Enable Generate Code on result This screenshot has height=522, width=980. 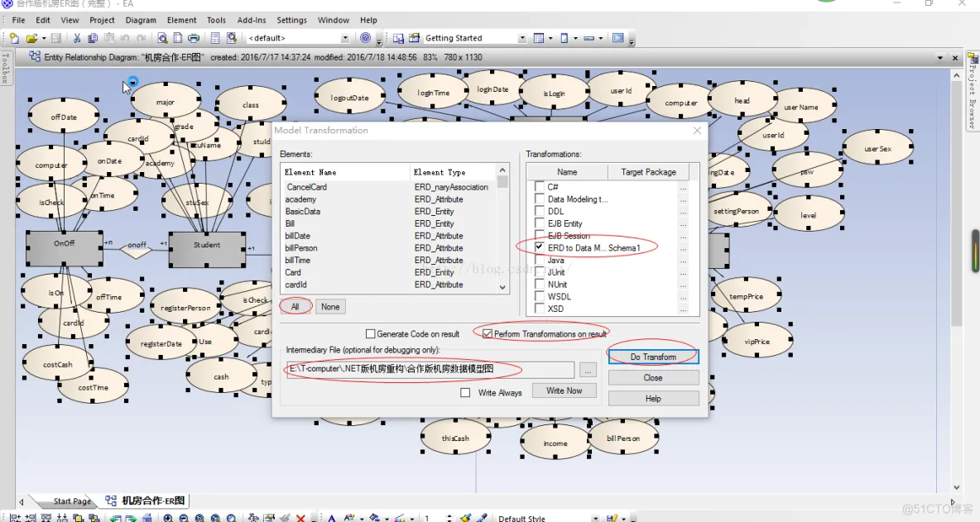(x=371, y=334)
